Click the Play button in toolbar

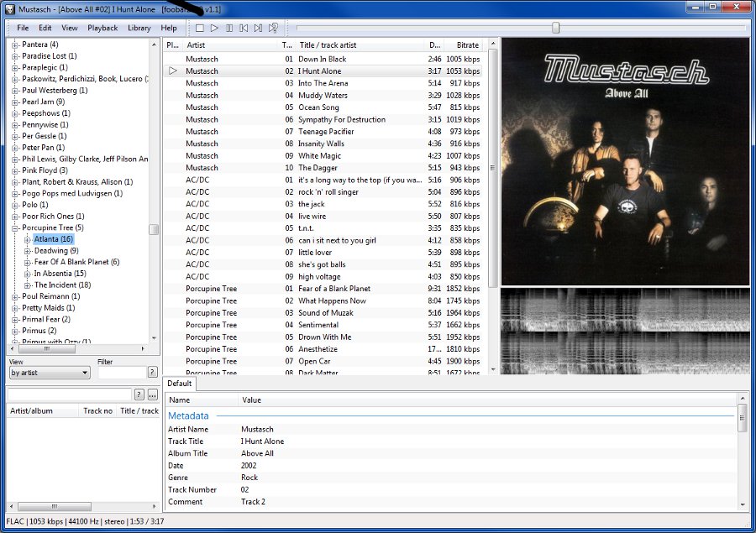pyautogui.click(x=214, y=28)
